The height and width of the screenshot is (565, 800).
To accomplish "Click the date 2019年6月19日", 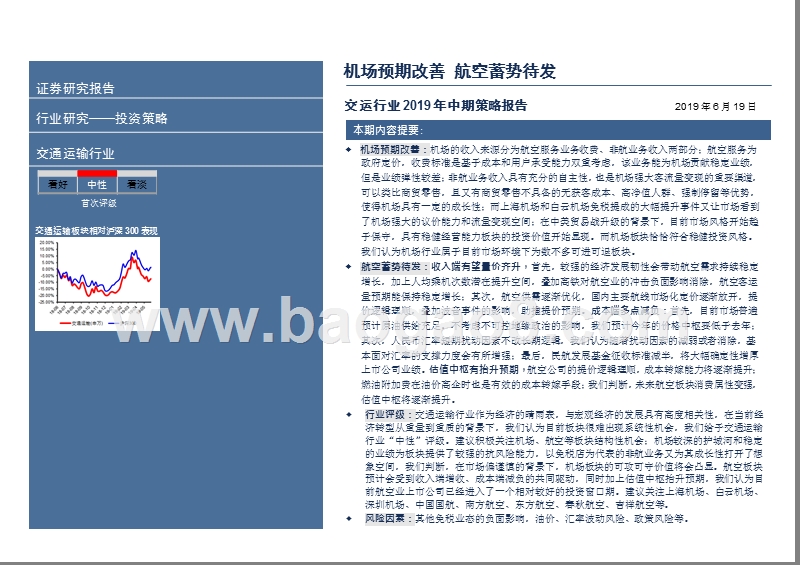I will tap(715, 107).
